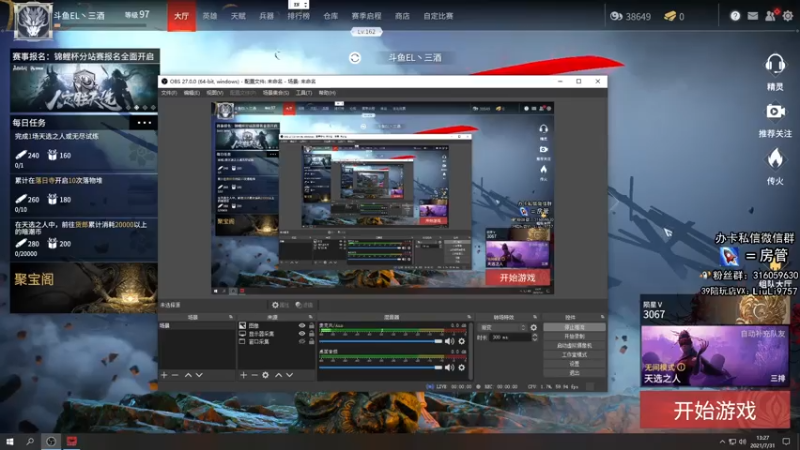Click 启动虚拟摄像机 button
800x450 pixels.
(x=574, y=345)
